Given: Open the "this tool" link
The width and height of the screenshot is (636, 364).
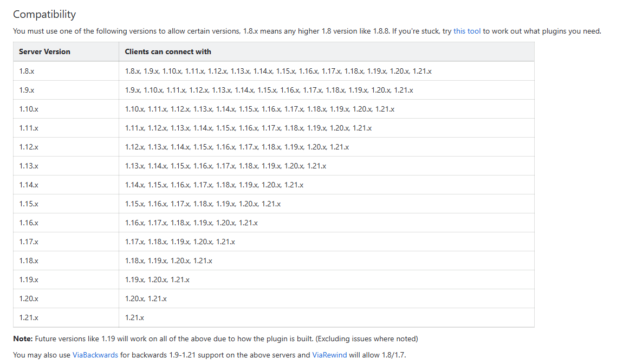Looking at the screenshot, I should 467,31.
